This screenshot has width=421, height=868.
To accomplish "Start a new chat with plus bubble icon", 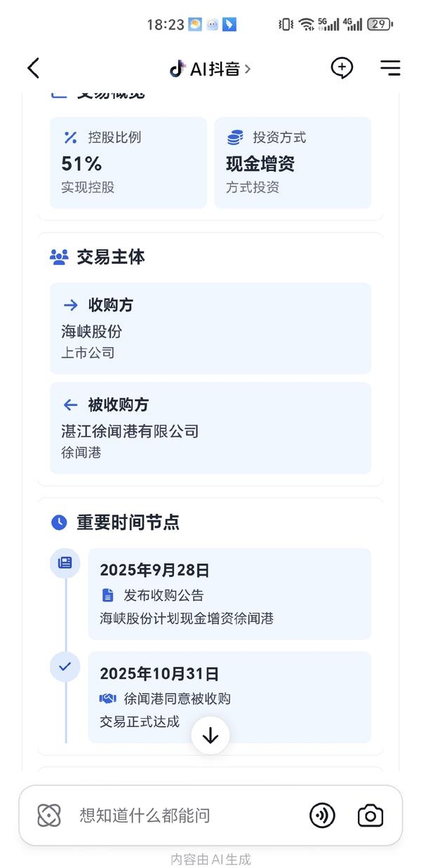I will pyautogui.click(x=342, y=68).
